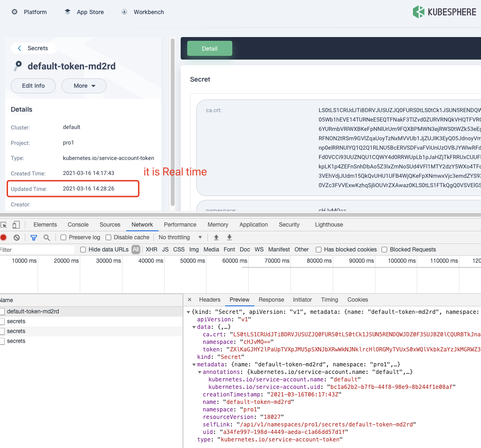Image resolution: width=481 pixels, height=448 pixels.
Task: Filter requests by WS type
Action: point(259,250)
